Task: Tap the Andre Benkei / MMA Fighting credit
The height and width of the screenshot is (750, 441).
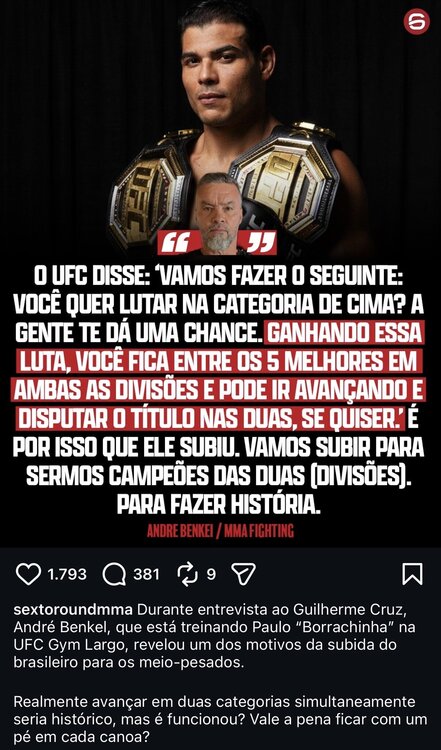Action: coord(220,531)
